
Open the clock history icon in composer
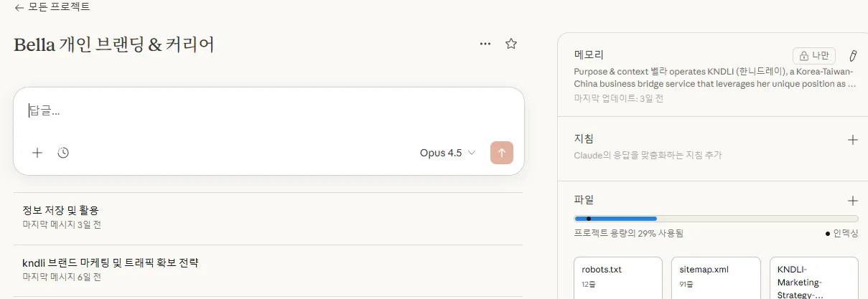point(63,153)
